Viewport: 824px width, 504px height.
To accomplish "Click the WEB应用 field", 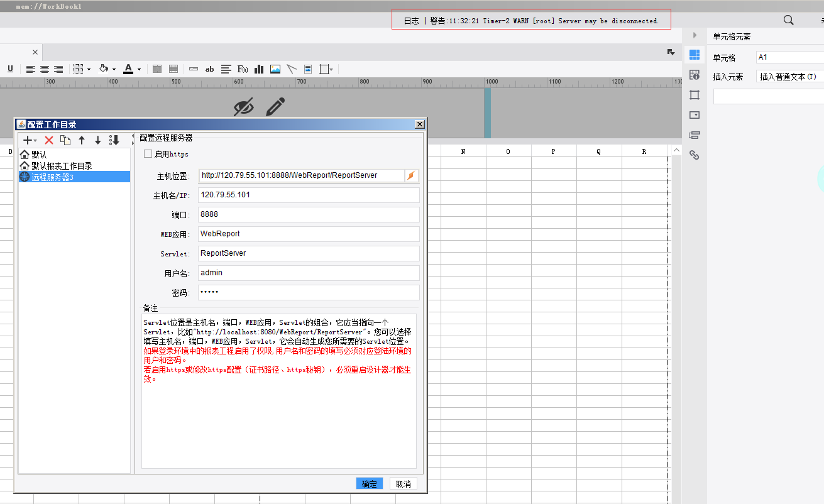I will click(x=309, y=234).
